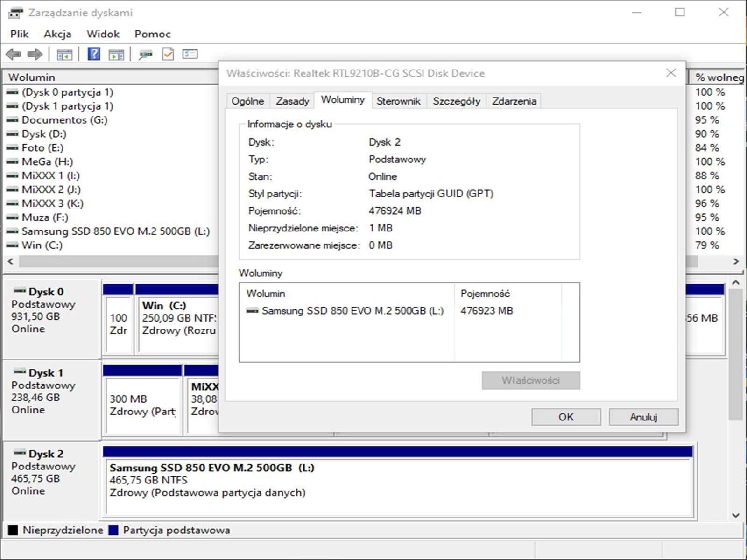The width and height of the screenshot is (747, 560).
Task: Open the Zdarzenia tab
Action: tap(514, 101)
